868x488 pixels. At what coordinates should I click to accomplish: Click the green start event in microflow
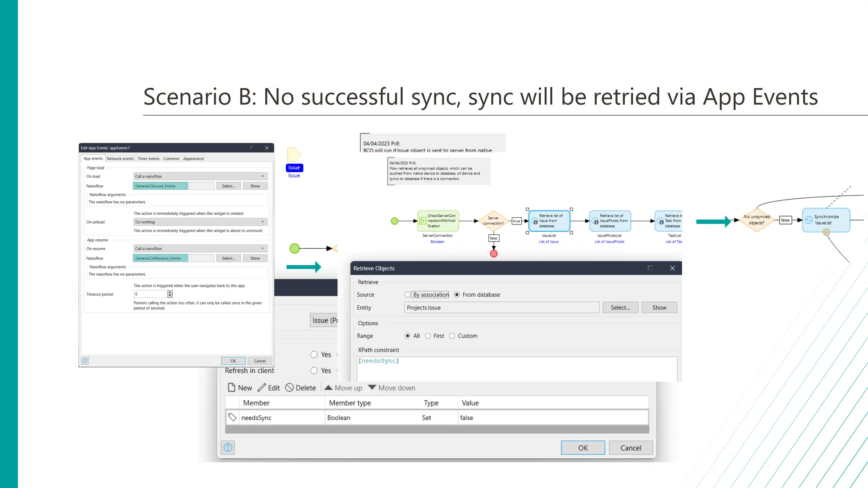coord(395,221)
